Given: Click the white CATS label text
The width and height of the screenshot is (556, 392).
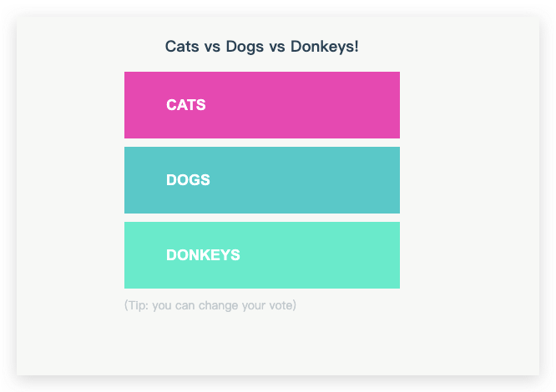Looking at the screenshot, I should [185, 105].
